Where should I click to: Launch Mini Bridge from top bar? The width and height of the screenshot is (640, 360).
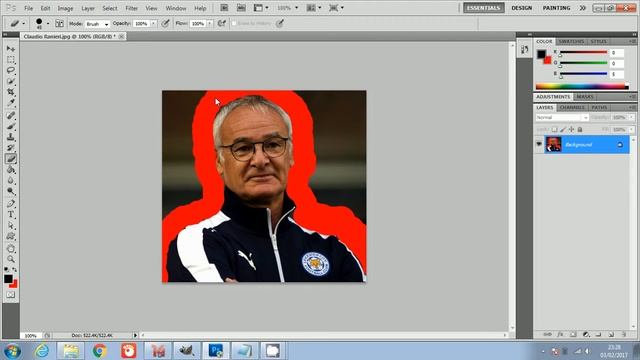pyautogui.click(x=241, y=8)
